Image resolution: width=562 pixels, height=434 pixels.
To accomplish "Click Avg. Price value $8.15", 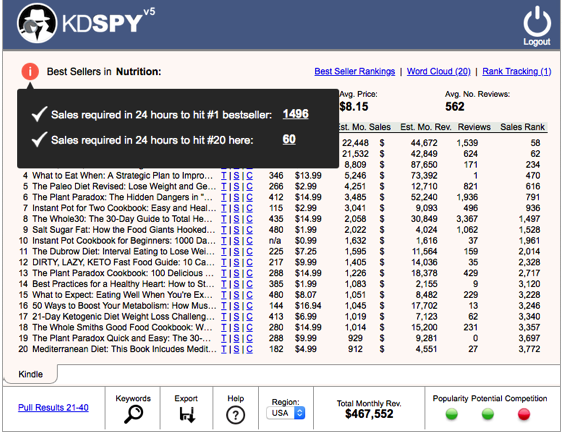I will coord(354,106).
